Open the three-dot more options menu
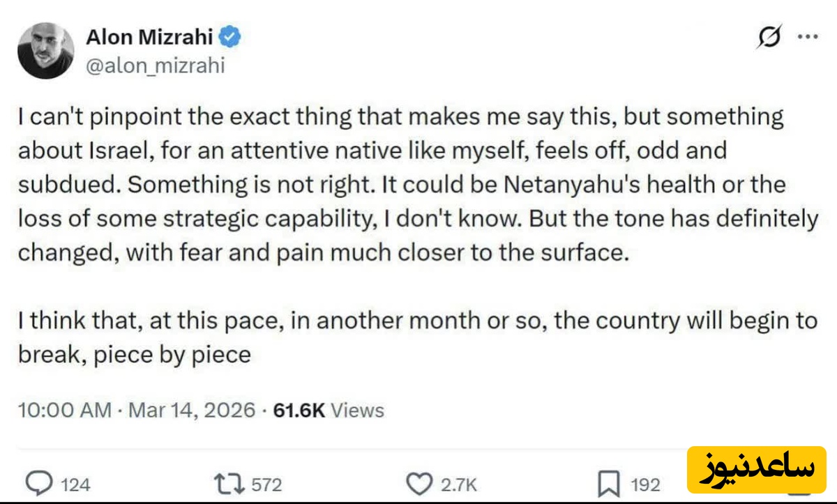This screenshot has width=837, height=504. [808, 39]
